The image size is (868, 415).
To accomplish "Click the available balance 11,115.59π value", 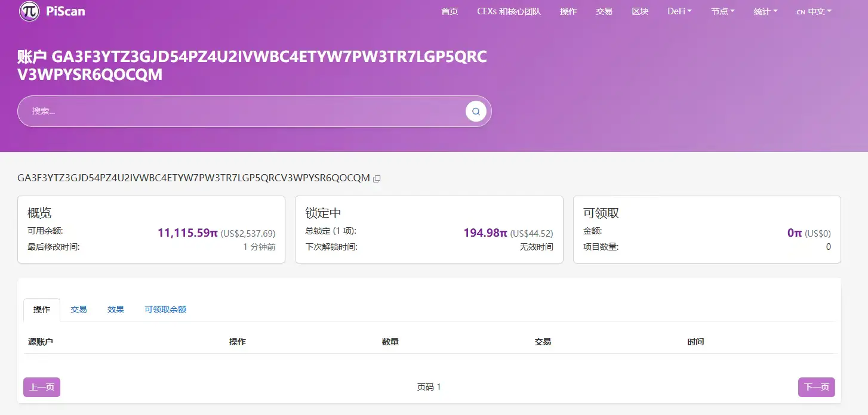I will 187,233.
